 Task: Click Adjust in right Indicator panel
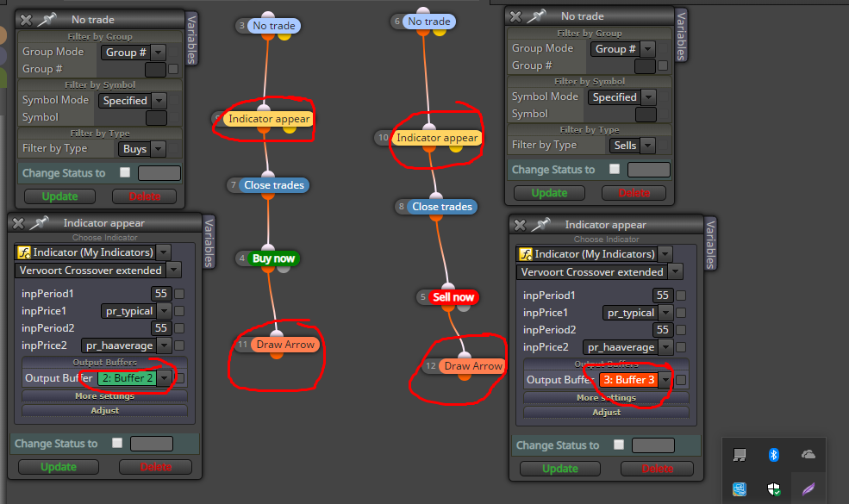pyautogui.click(x=607, y=412)
